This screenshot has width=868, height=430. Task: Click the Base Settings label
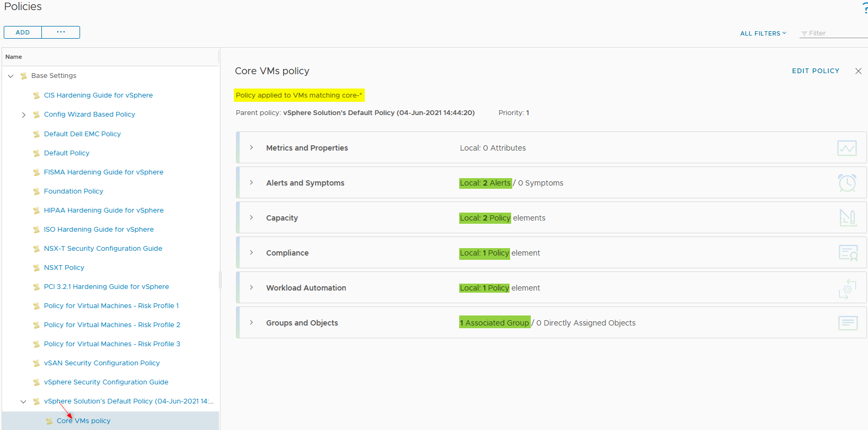point(54,75)
